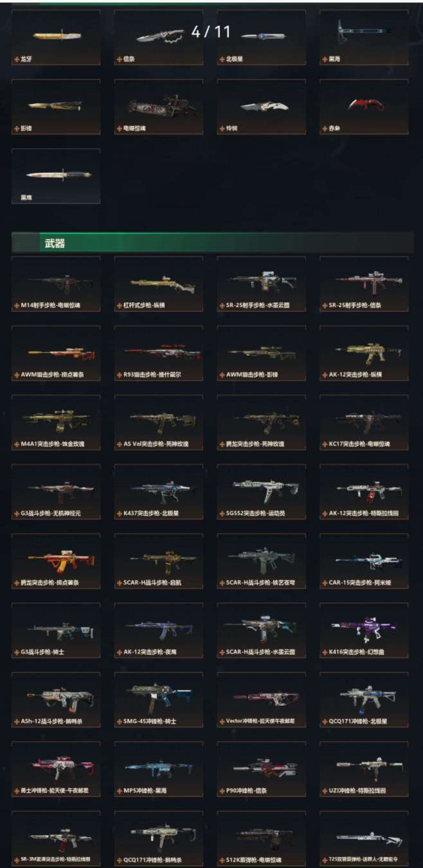Open M14射手步枪-电锯惊魂 weapon card
Viewport: 423px width, 868px height.
pos(56,284)
